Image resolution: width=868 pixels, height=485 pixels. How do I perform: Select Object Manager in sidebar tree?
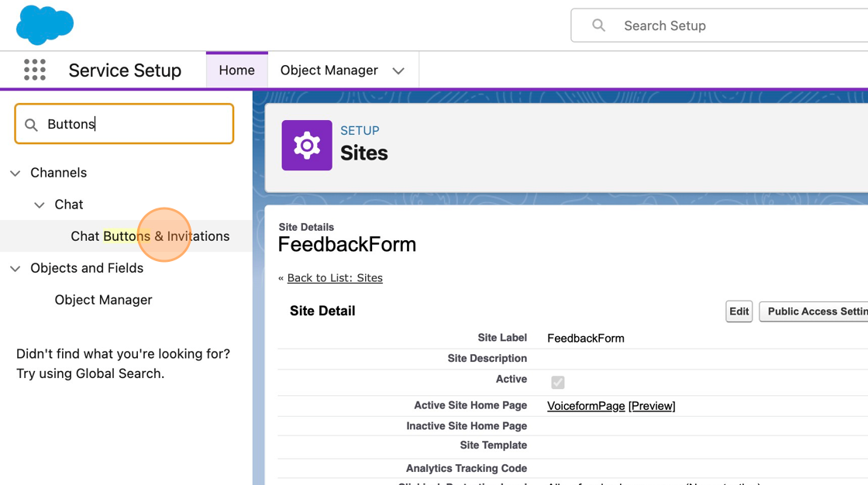[103, 300]
